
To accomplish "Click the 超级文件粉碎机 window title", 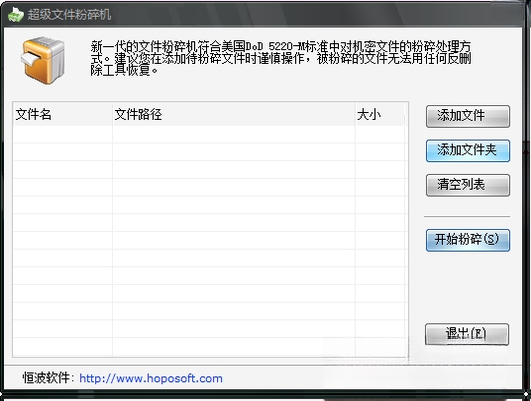I will point(69,15).
